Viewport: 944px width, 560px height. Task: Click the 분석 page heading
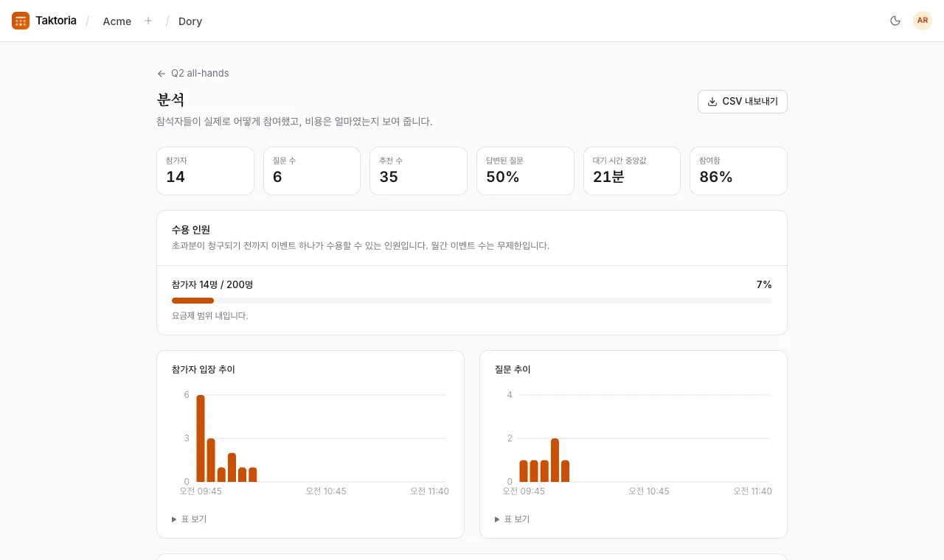[x=170, y=100]
